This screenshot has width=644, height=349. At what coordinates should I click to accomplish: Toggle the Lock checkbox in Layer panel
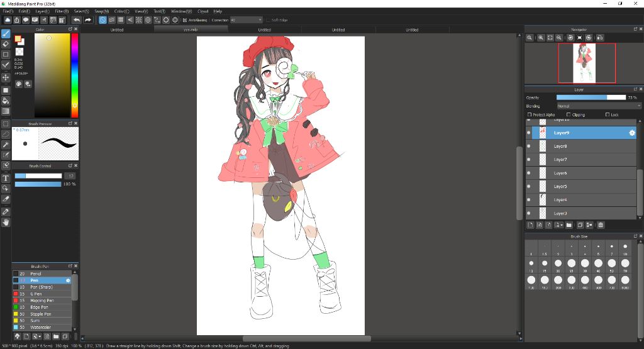click(x=608, y=114)
